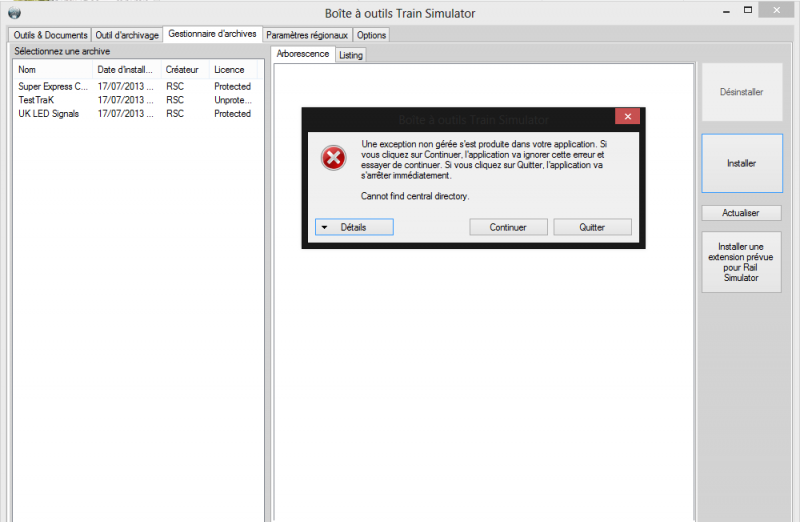This screenshot has width=800, height=522.
Task: Click the red error icon in dialog
Action: tap(334, 158)
